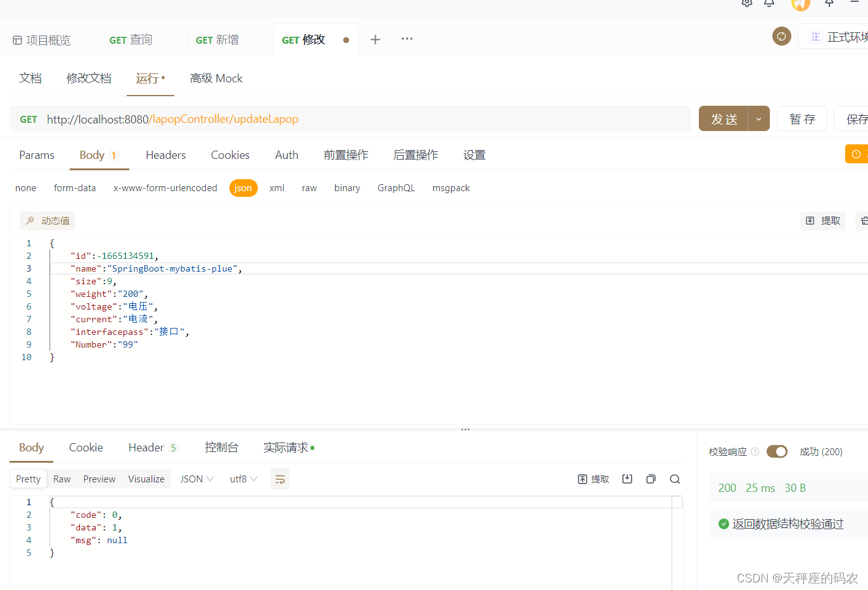
Task: Switch to the GET 新增 tab
Action: [217, 40]
